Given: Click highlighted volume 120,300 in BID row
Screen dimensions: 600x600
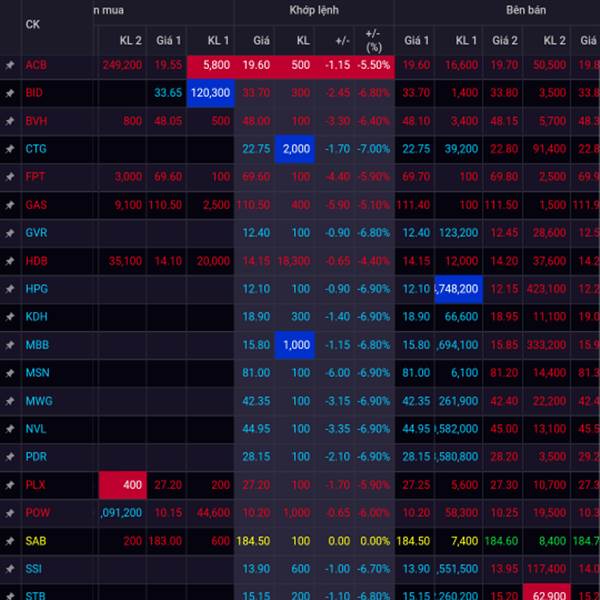Looking at the screenshot, I should (210, 93).
